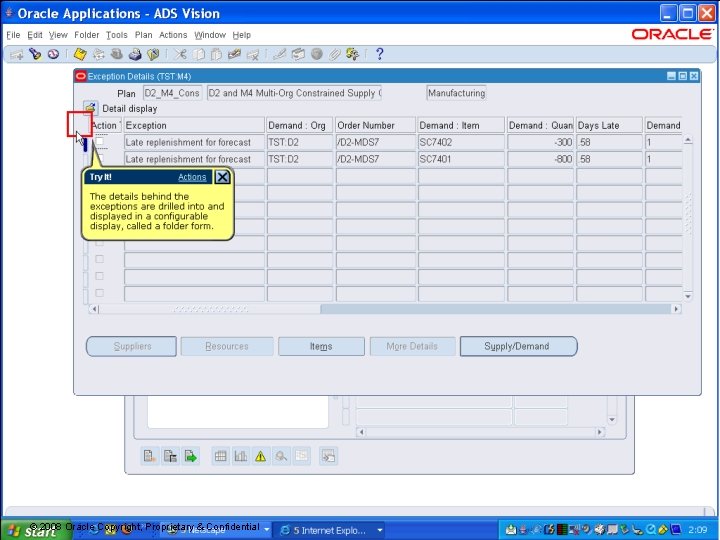Image resolution: width=720 pixels, height=540 pixels.
Task: Click the Translations globe icon
Action: 316,55
